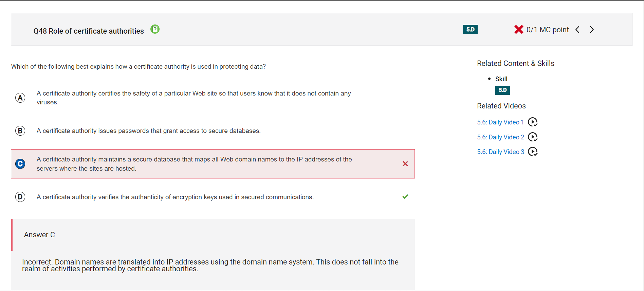
Task: Select answer option B radio button
Action: pos(20,131)
